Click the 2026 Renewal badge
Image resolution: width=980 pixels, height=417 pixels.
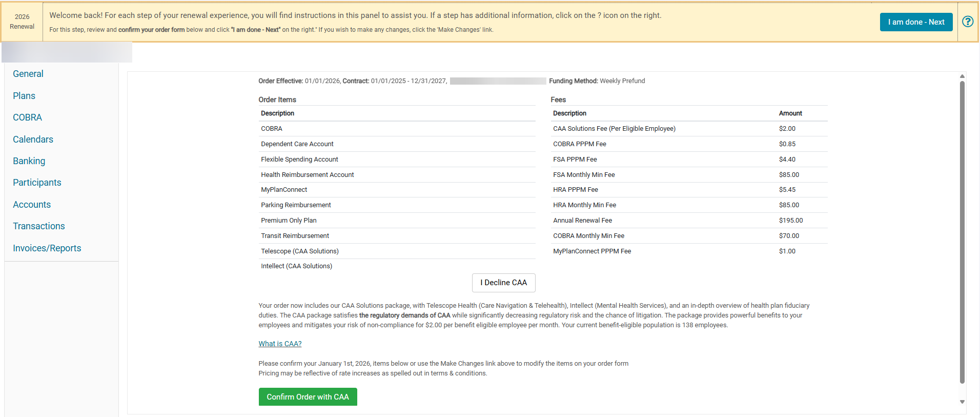(x=22, y=22)
